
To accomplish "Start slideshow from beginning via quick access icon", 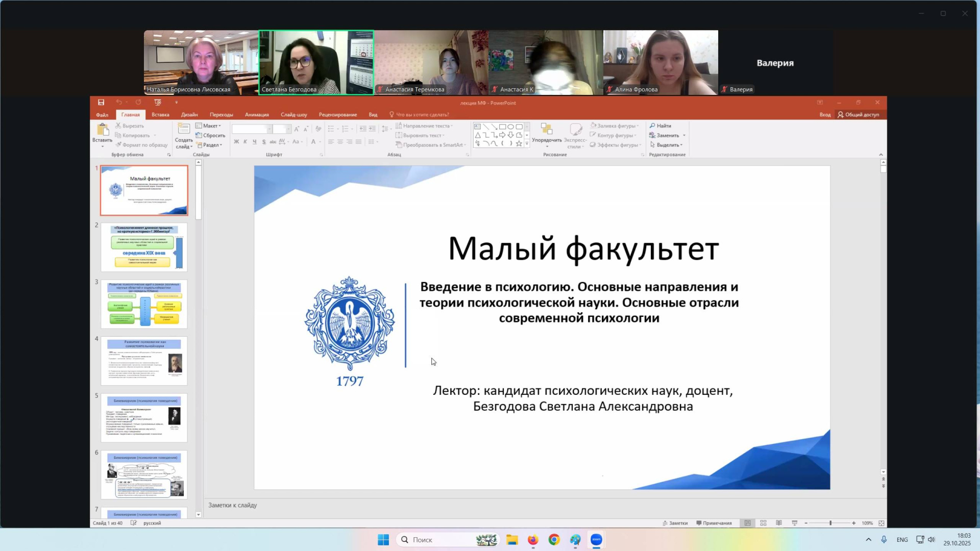I will tap(158, 103).
